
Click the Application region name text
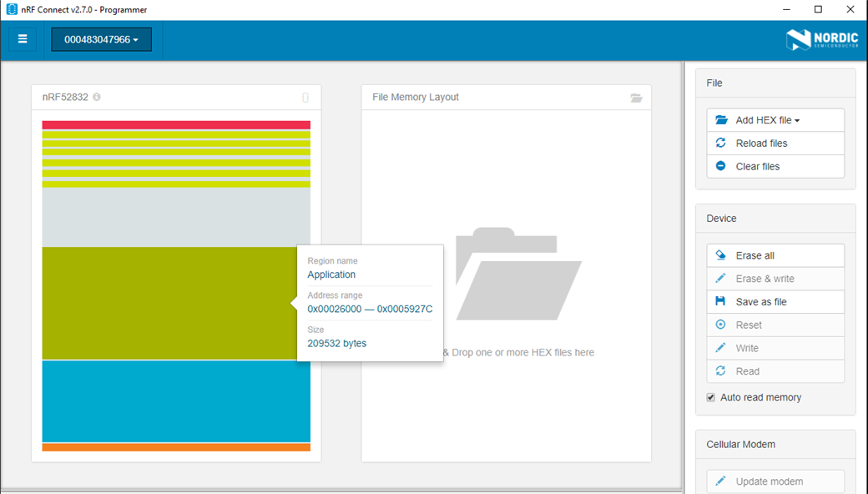point(331,275)
